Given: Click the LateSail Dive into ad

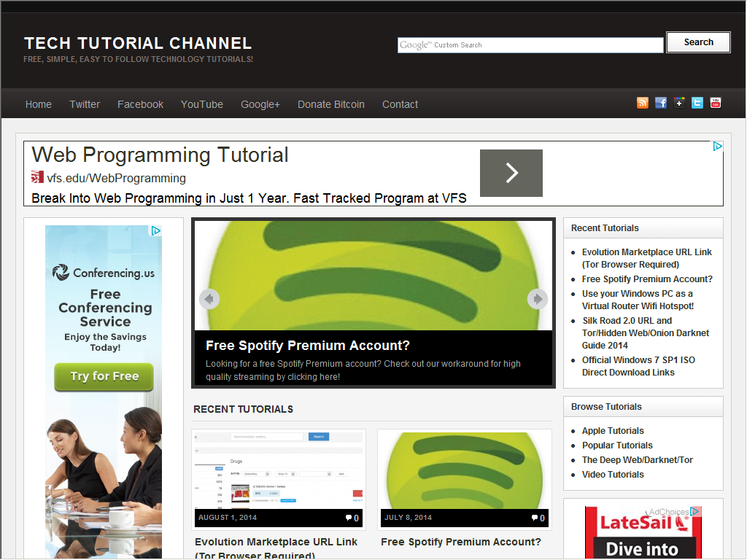Looking at the screenshot, I should tap(643, 533).
